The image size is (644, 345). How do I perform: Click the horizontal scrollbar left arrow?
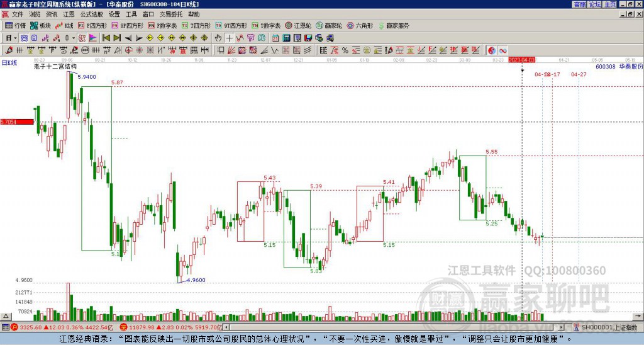(x=226, y=328)
